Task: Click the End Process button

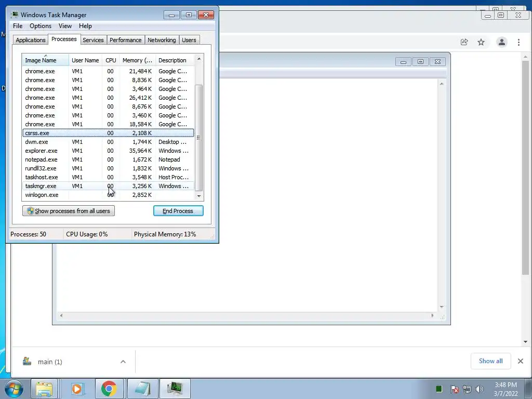Action: (178, 211)
